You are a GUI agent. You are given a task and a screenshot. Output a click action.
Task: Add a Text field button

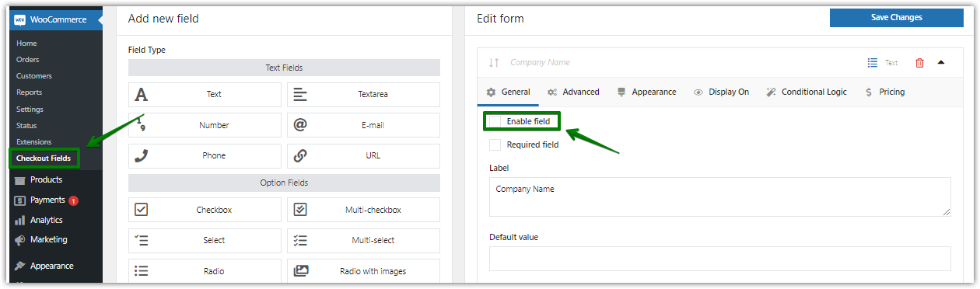(x=205, y=95)
